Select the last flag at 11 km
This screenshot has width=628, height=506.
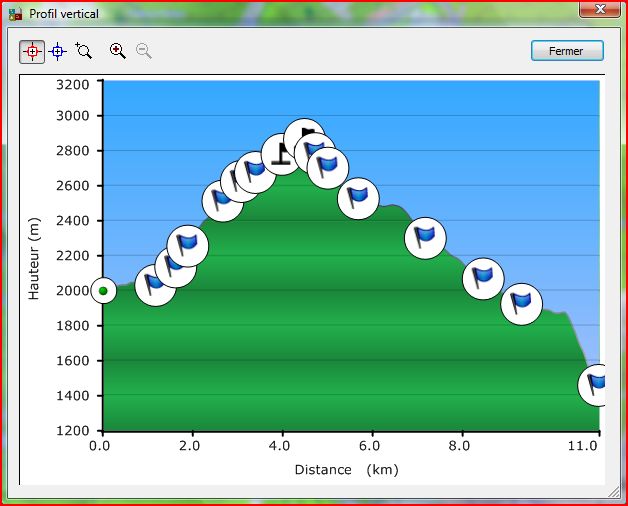(597, 385)
